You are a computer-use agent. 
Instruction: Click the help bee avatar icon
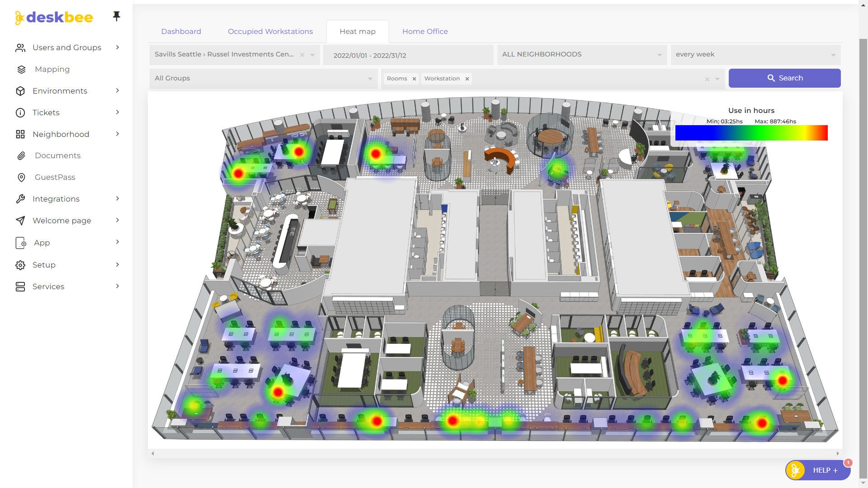[x=796, y=470]
